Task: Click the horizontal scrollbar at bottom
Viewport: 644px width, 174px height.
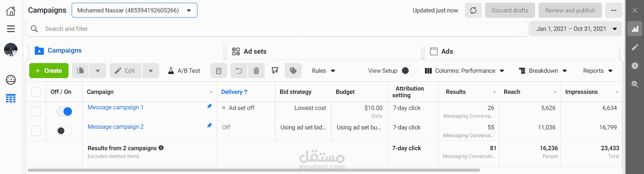Action: click(254, 170)
